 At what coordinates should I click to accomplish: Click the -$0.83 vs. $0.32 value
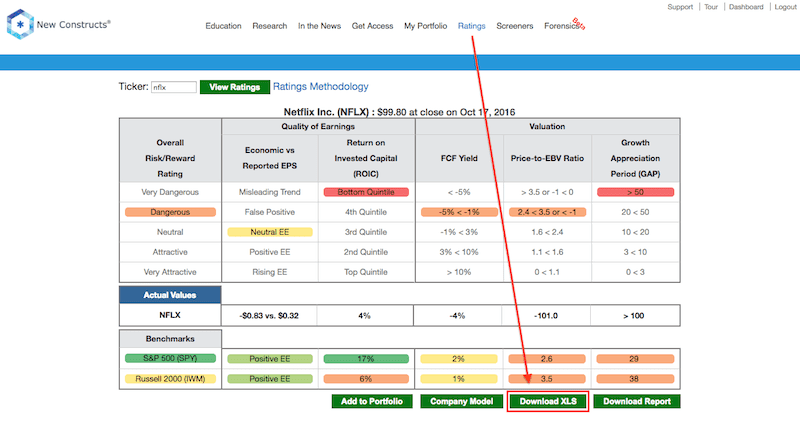tap(269, 316)
